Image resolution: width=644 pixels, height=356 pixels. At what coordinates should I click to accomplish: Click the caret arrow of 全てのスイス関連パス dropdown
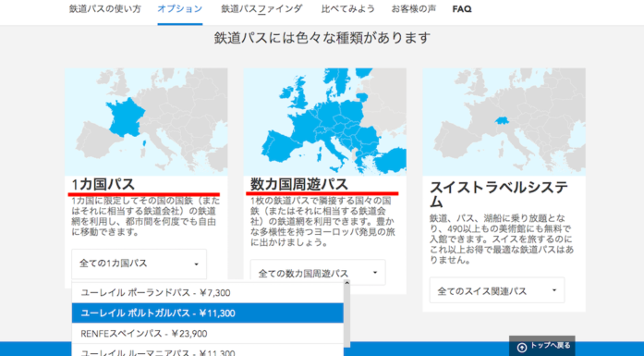click(554, 290)
